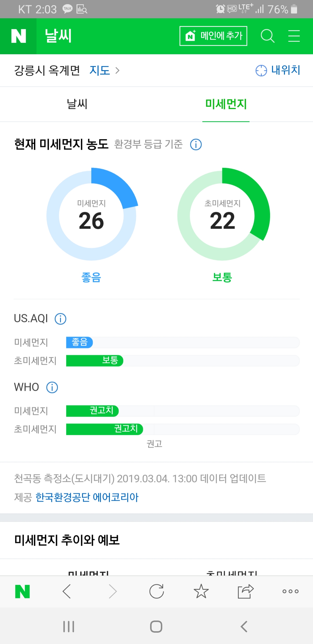Tap the share icon in bottom toolbar
This screenshot has width=313, height=644.
tap(245, 591)
